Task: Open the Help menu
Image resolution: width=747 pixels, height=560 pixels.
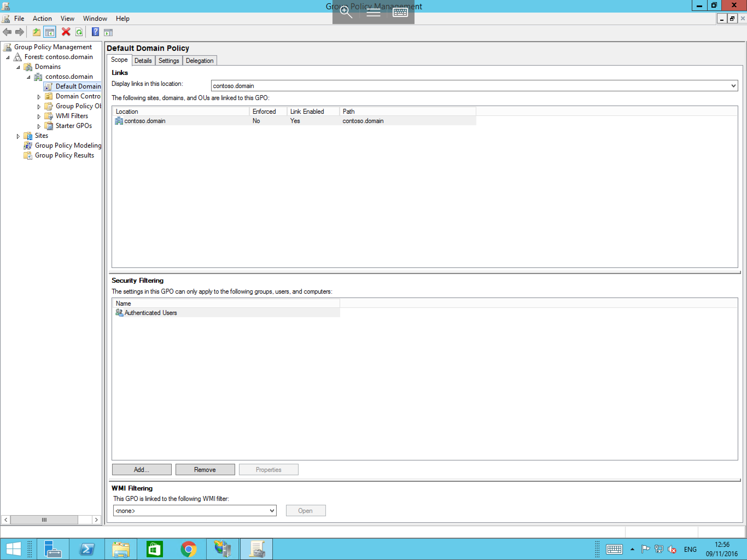Action: click(122, 19)
